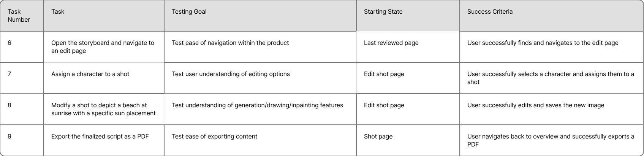The image size is (644, 156).
Task: Select the "Shot page" starting state cell
Action: click(378, 137)
